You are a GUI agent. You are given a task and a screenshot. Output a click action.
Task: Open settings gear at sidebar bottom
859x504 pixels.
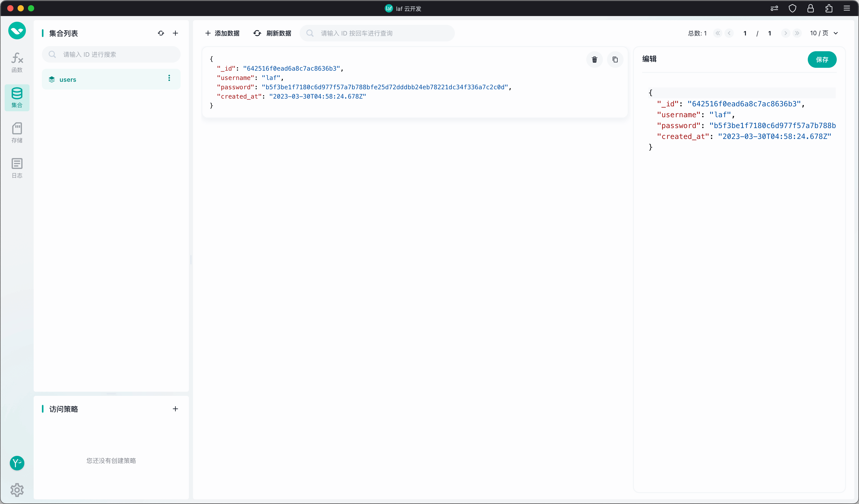17,490
